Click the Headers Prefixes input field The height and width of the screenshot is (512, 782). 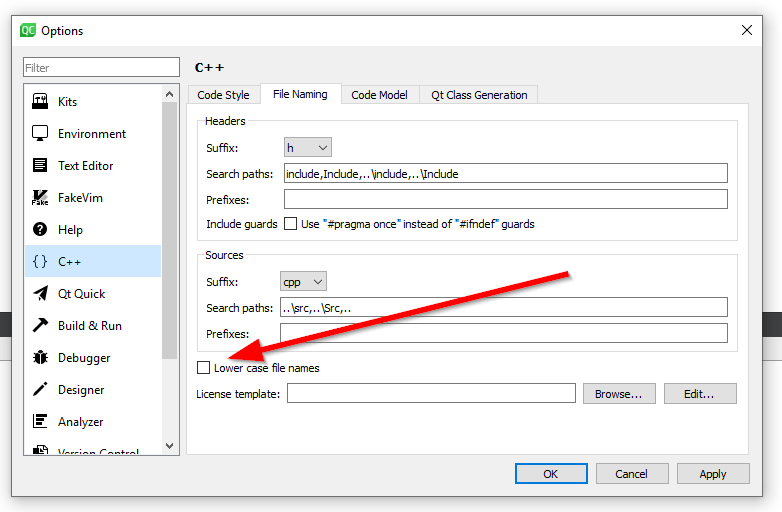coord(505,199)
